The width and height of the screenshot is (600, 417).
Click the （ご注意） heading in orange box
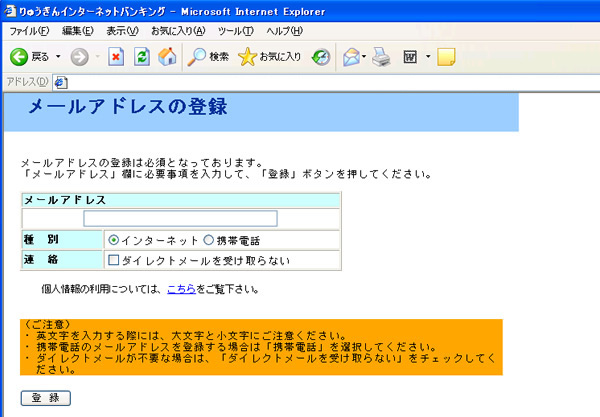47,324
